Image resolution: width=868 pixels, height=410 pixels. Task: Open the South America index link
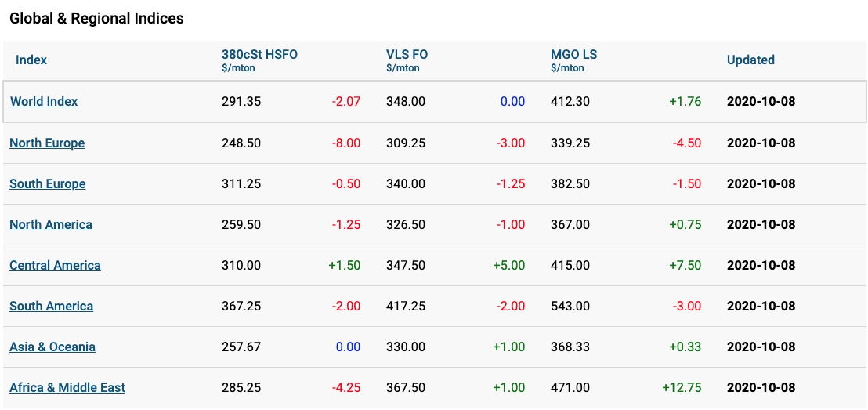coord(52,306)
